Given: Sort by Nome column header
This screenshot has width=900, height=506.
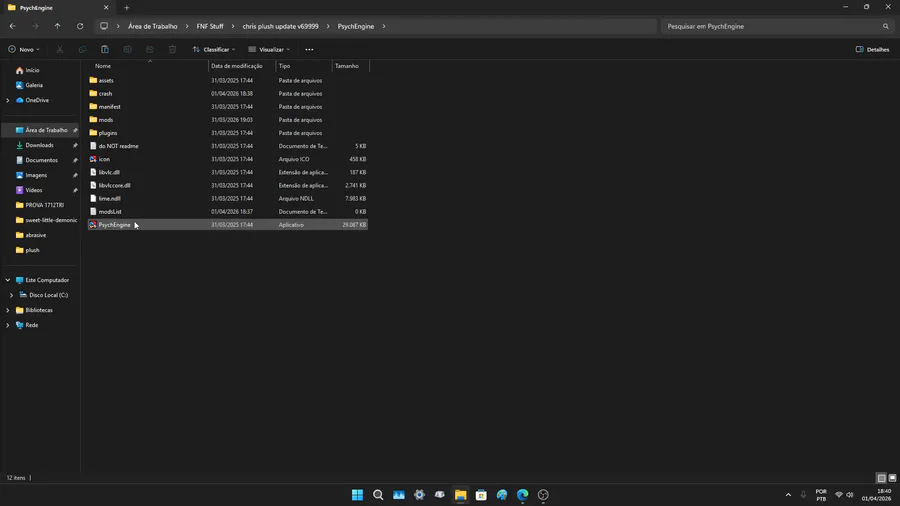Looking at the screenshot, I should (x=148, y=66).
